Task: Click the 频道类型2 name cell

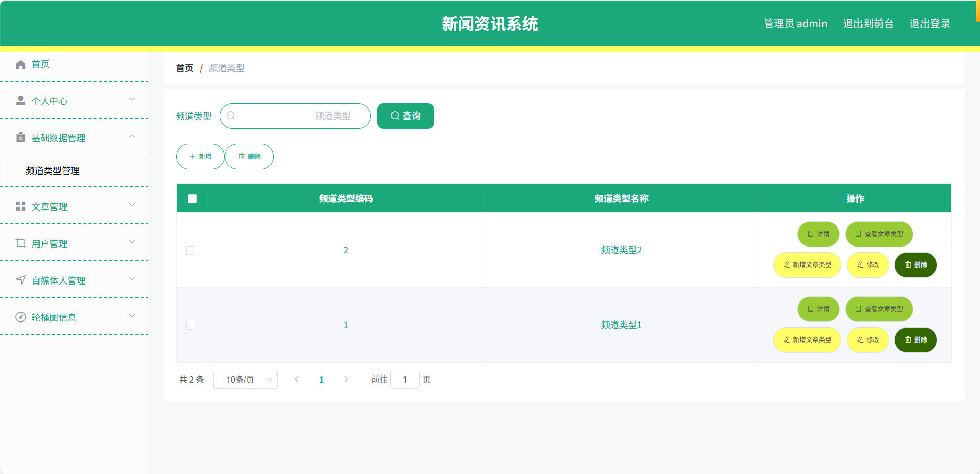Action: pos(621,250)
